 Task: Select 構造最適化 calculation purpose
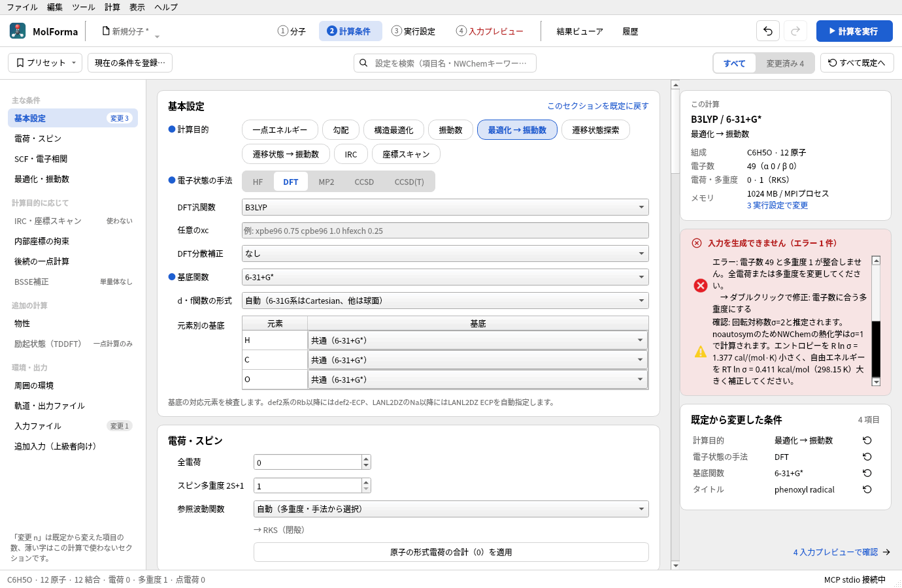click(x=393, y=130)
